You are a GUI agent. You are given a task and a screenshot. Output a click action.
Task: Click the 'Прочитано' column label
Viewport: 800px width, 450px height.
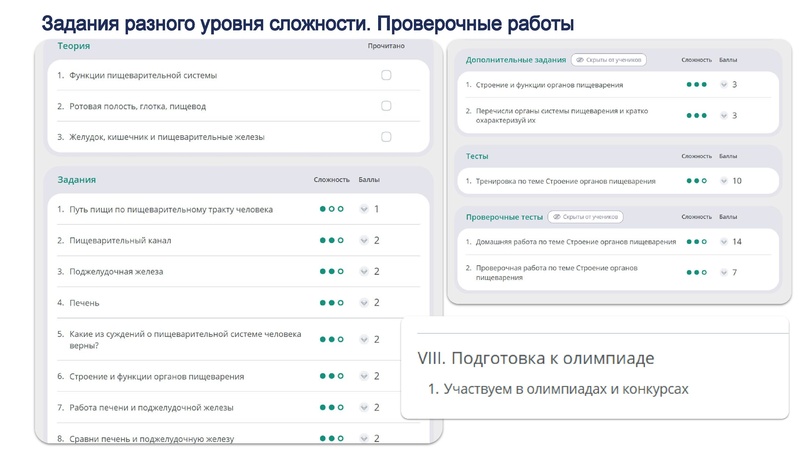[x=386, y=46]
